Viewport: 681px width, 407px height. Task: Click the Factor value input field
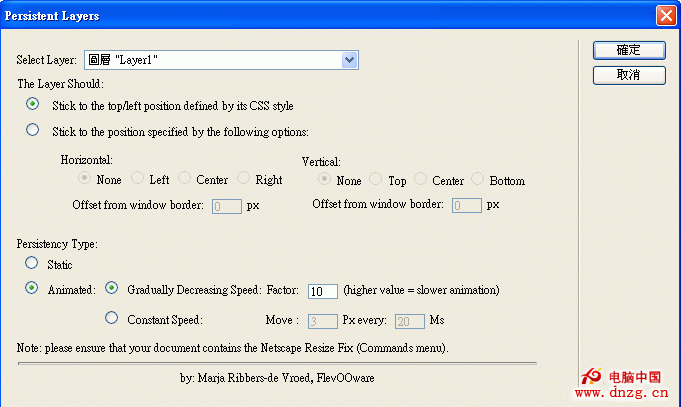(x=323, y=291)
